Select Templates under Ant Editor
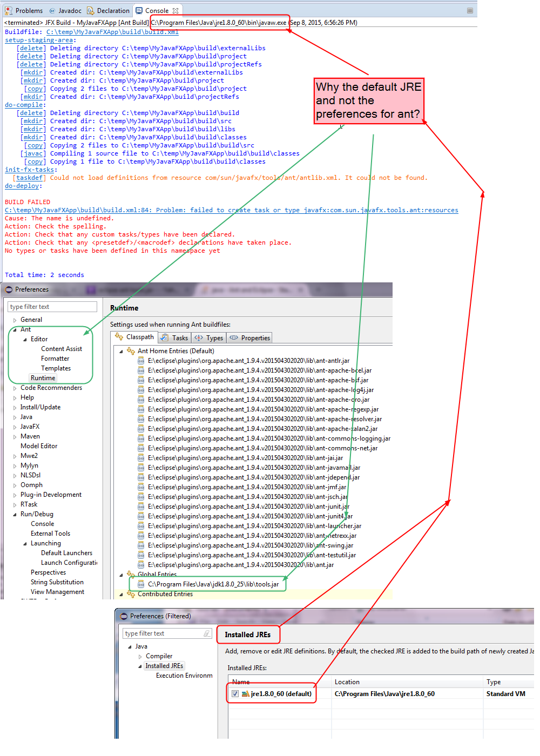The height and width of the screenshot is (756, 540). point(56,368)
